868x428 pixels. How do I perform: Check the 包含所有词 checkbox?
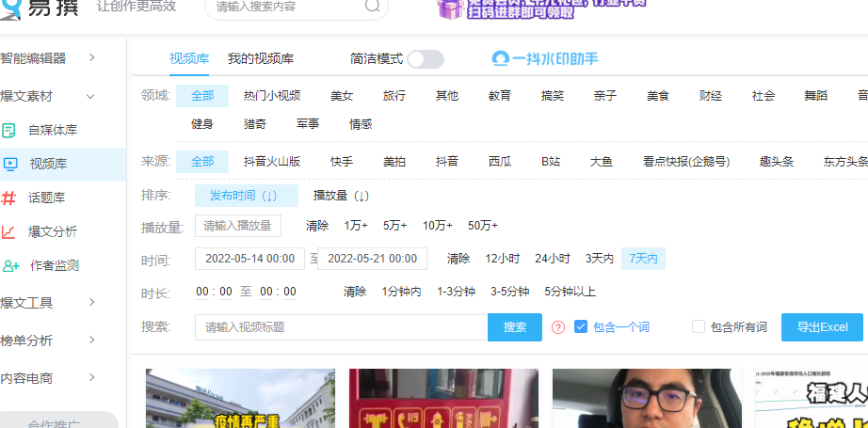click(x=698, y=326)
